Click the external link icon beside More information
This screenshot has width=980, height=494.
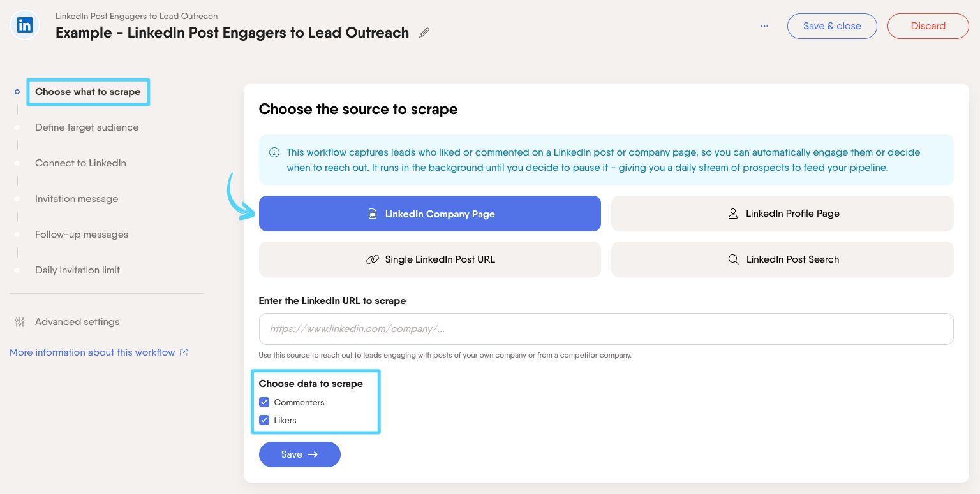(x=184, y=352)
